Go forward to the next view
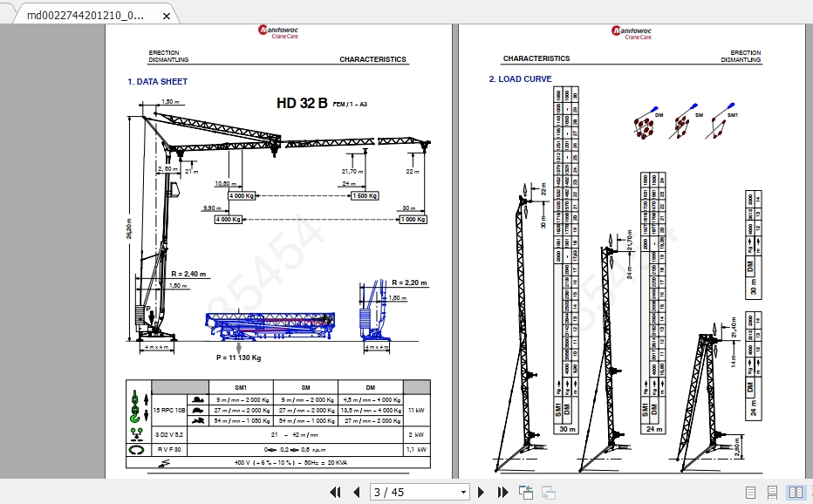The height and width of the screenshot is (504, 813). point(549,492)
